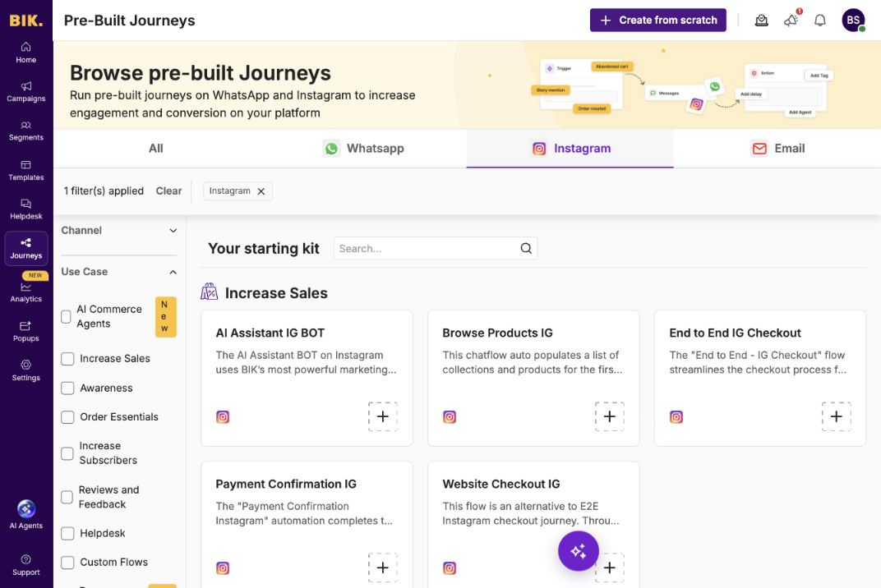Screen dimensions: 881x588
Task: Switch to the Email tab
Action: (x=777, y=149)
